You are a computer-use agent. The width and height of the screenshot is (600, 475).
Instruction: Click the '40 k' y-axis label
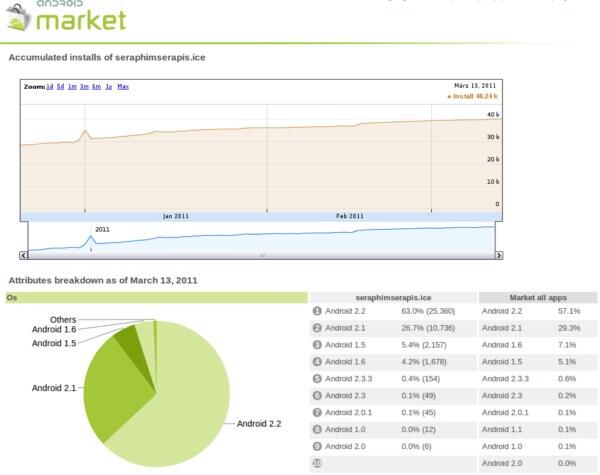493,114
